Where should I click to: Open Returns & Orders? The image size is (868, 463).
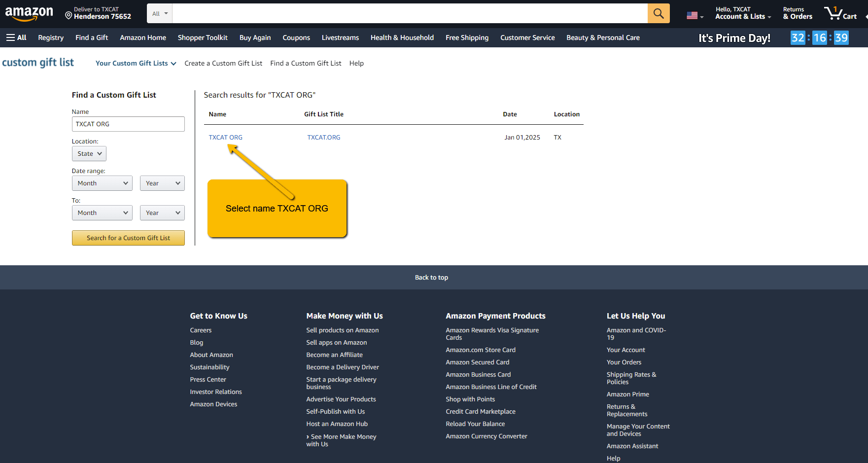798,13
